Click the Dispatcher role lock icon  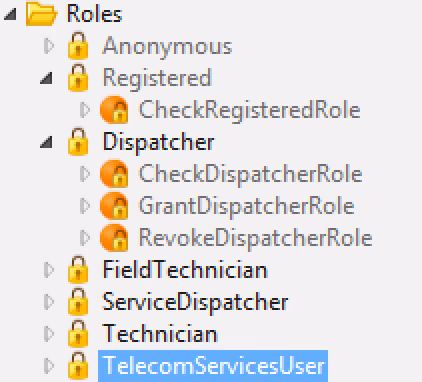click(78, 142)
